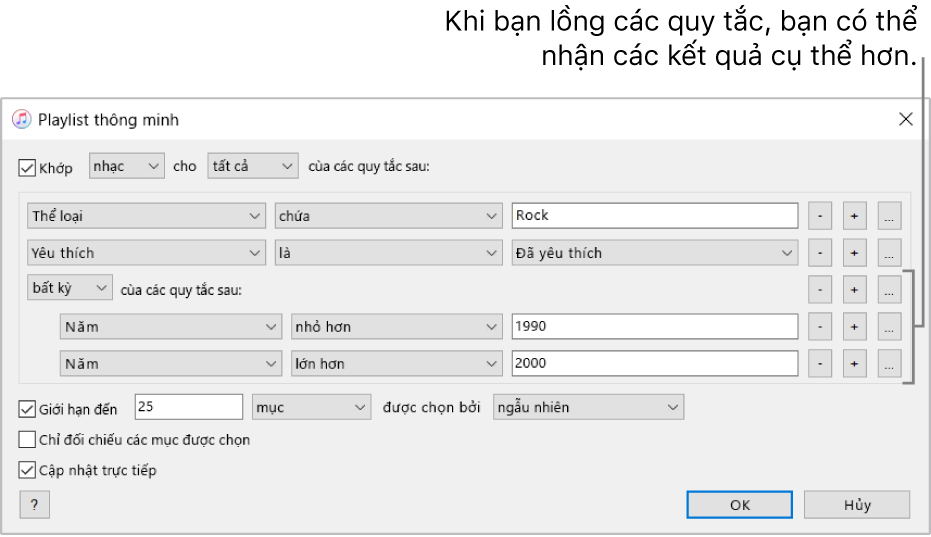The width and height of the screenshot is (931, 537).
Task: Open the ngẫu nhiên selection dropdown
Action: [588, 408]
